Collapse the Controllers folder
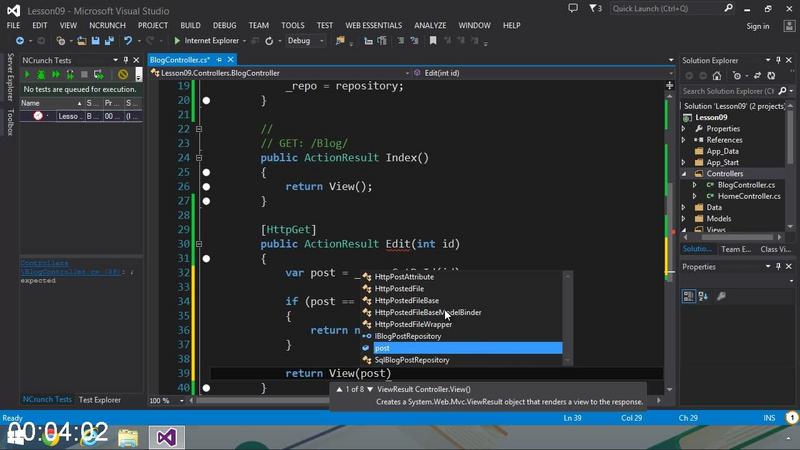This screenshot has width=800, height=450. point(684,173)
